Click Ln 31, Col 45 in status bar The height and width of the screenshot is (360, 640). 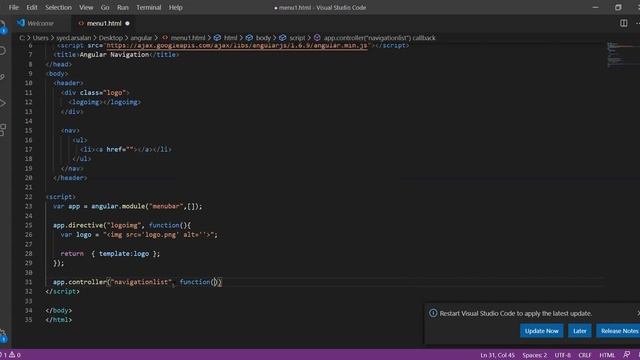[498, 355]
